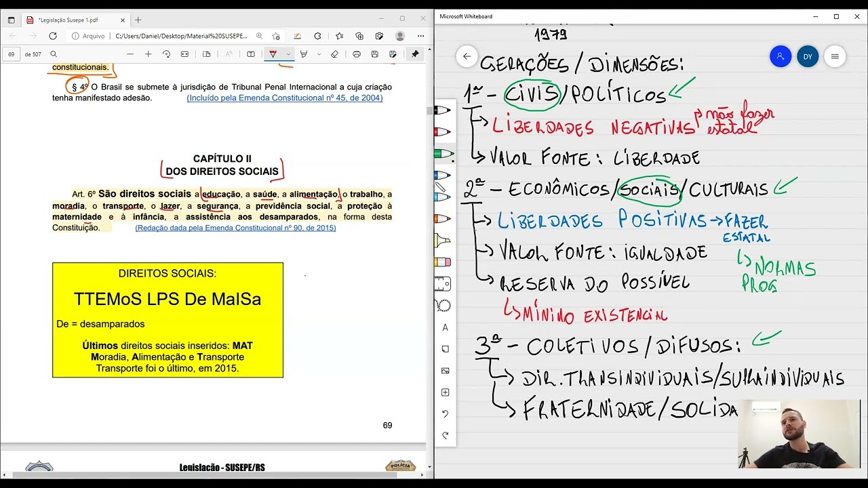This screenshot has width=868, height=488.
Task: Switch PDF page view layout
Action: click(207, 54)
